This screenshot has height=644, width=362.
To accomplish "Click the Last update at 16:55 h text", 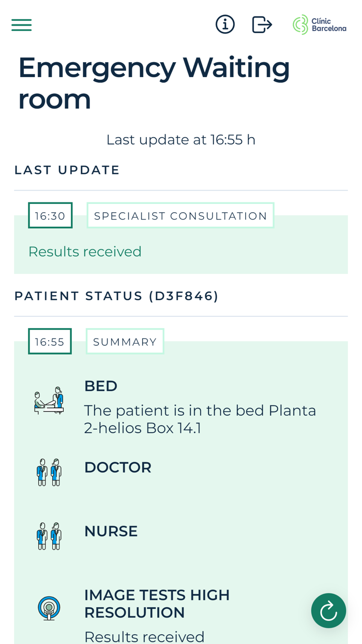I will coord(181,139).
